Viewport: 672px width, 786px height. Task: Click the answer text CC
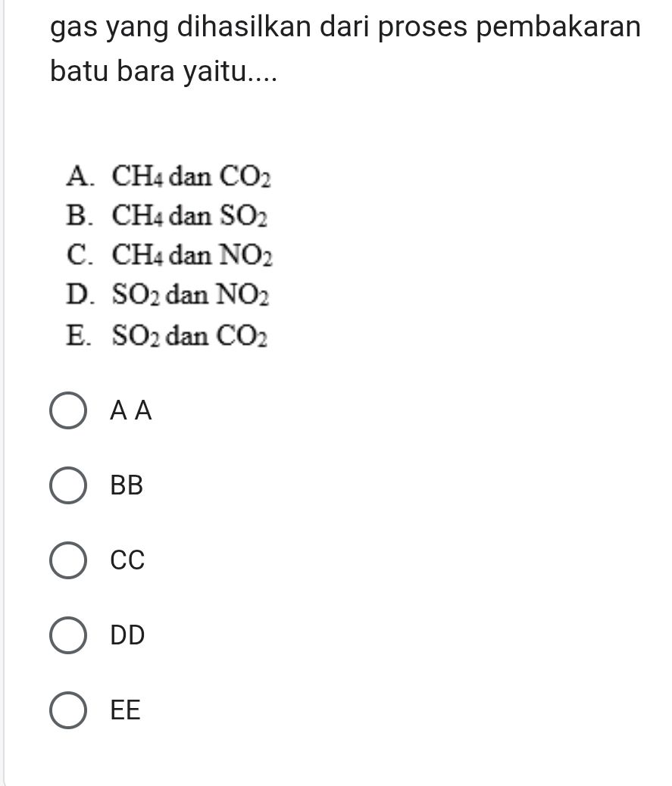coord(126,560)
